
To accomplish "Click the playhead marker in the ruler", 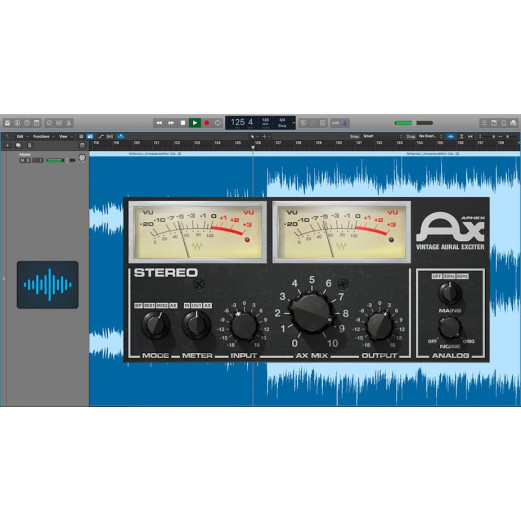I will 253,147.
